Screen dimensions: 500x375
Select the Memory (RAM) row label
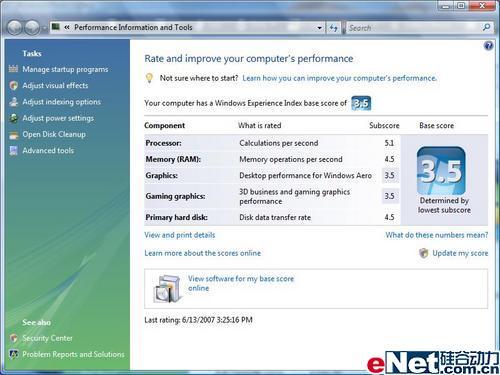coord(173,159)
